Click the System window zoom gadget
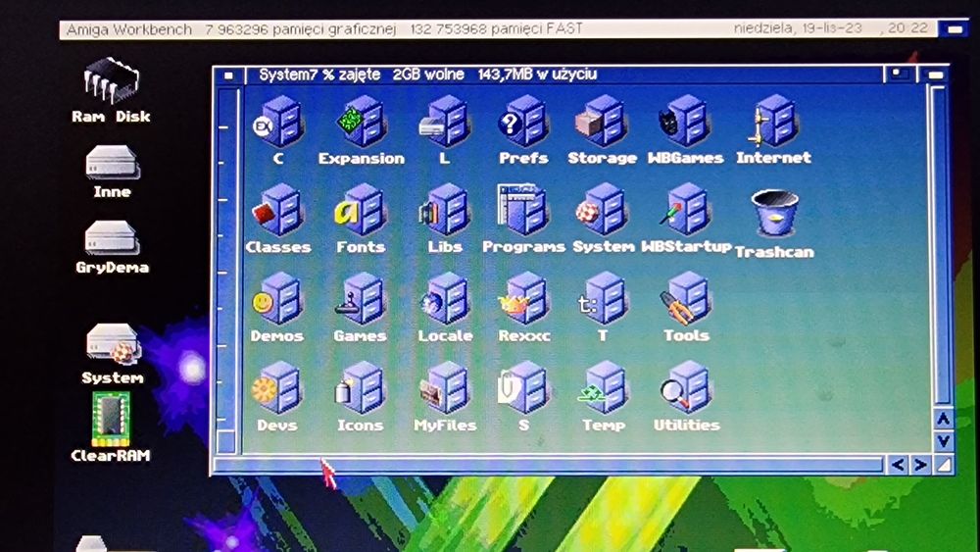The image size is (980, 552). click(x=900, y=75)
